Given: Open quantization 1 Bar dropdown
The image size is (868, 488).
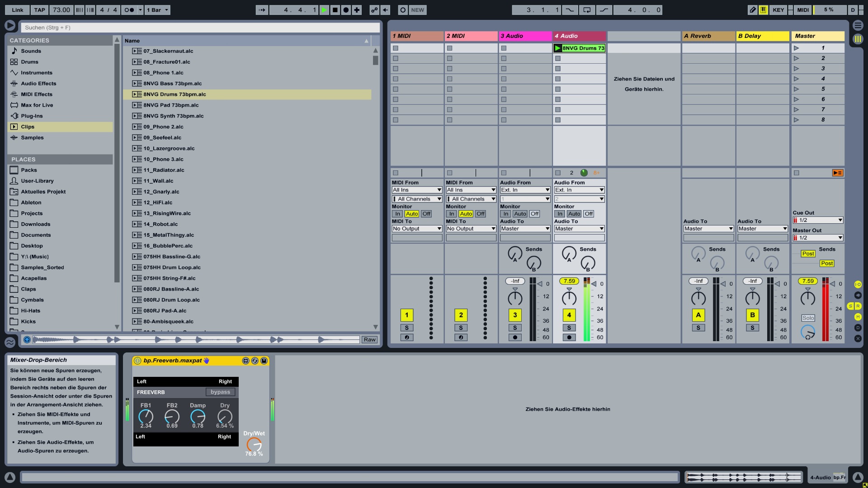Looking at the screenshot, I should 157,10.
